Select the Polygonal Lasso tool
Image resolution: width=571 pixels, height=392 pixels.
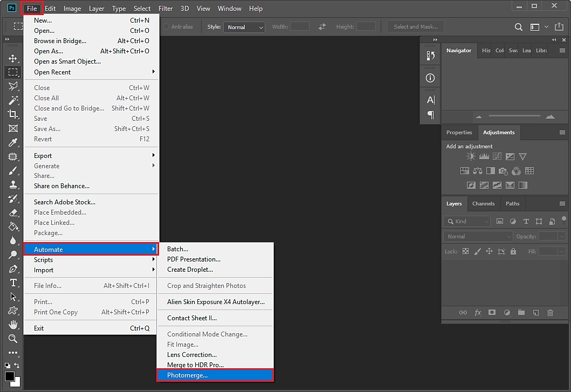click(x=13, y=86)
